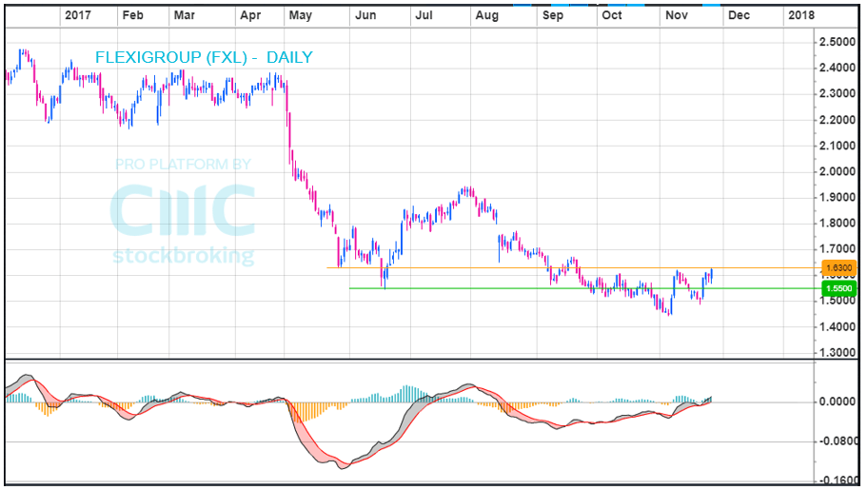
Task: Select the green horizontal support line
Action: (585, 288)
